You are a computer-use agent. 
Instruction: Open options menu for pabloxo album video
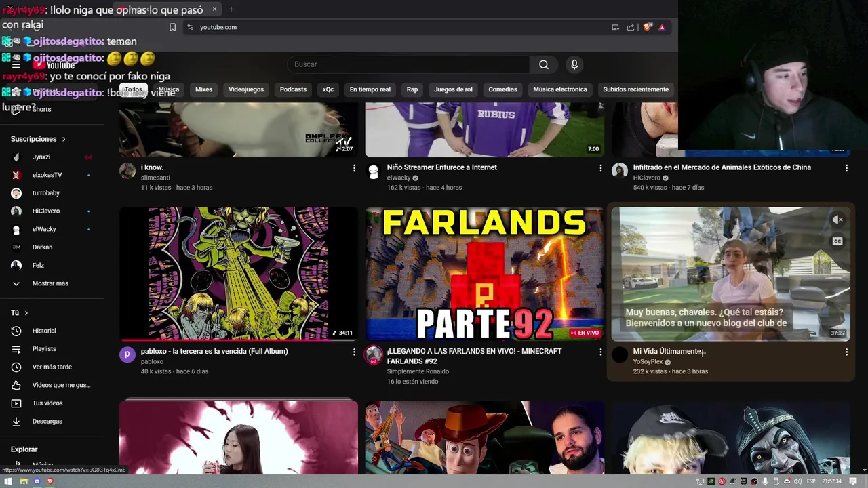(x=354, y=352)
